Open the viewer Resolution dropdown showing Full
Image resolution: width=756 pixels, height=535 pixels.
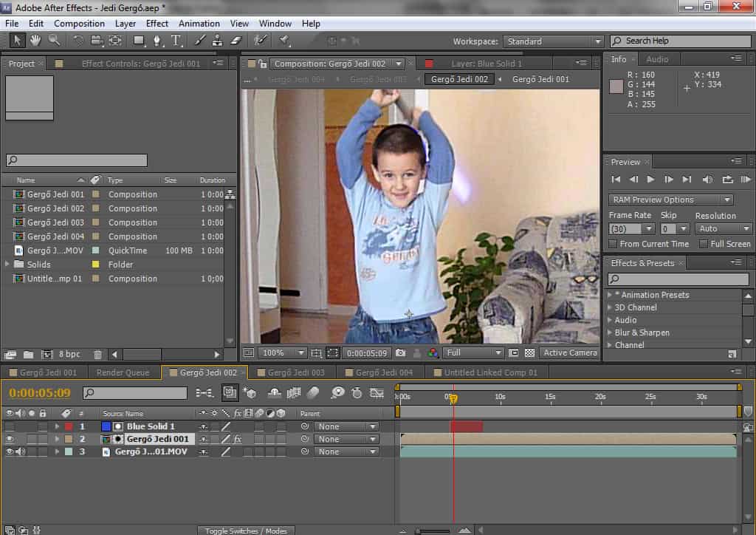pos(473,353)
